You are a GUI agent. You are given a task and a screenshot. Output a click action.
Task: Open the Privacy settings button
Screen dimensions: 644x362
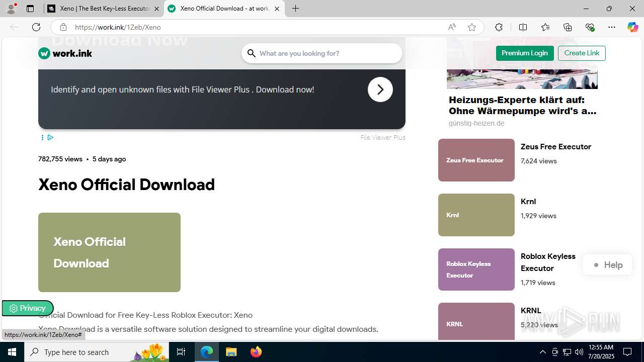coord(27,308)
